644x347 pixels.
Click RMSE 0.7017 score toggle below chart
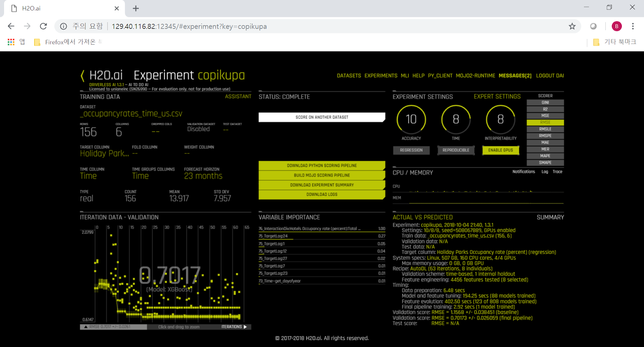[x=113, y=327]
